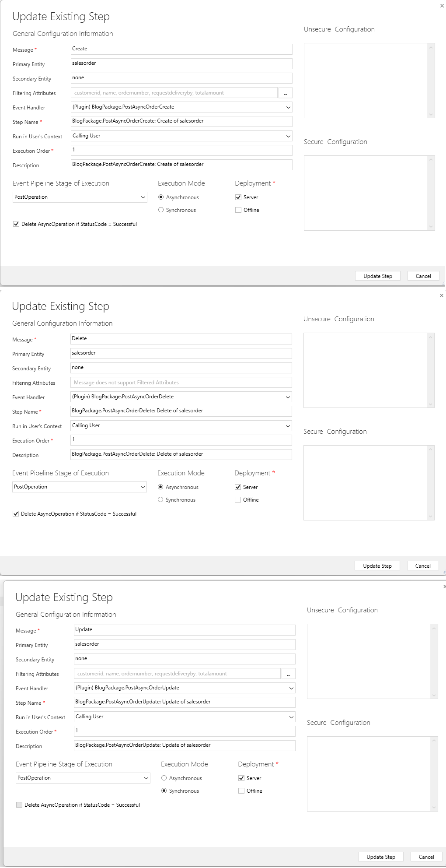This screenshot has height=868, width=446.
Task: Click Update Step button in the Update message dialog
Action: [x=381, y=857]
